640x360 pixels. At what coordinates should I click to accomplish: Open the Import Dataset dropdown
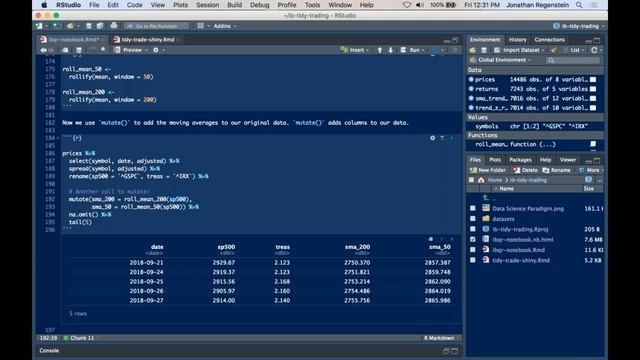[519, 50]
